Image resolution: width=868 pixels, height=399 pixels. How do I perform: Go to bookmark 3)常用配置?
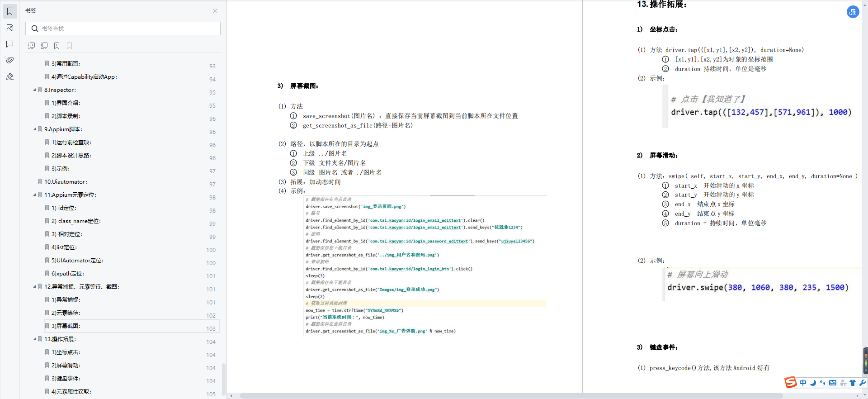(66, 64)
